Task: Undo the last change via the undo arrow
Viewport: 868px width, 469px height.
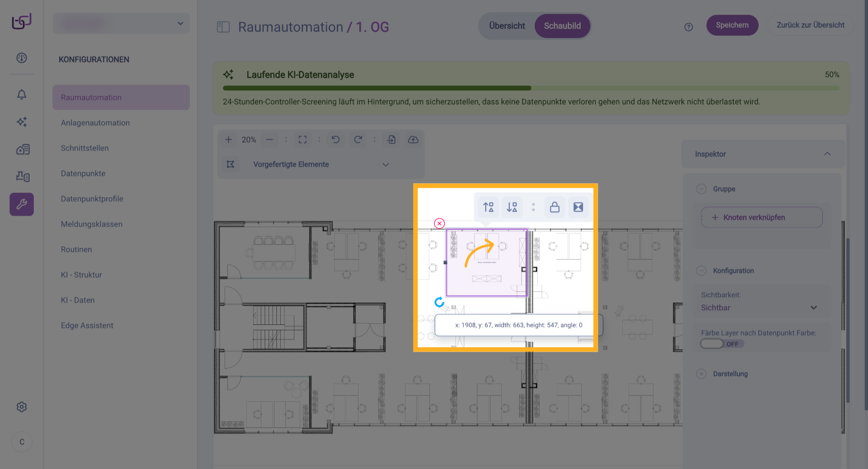Action: pos(335,140)
